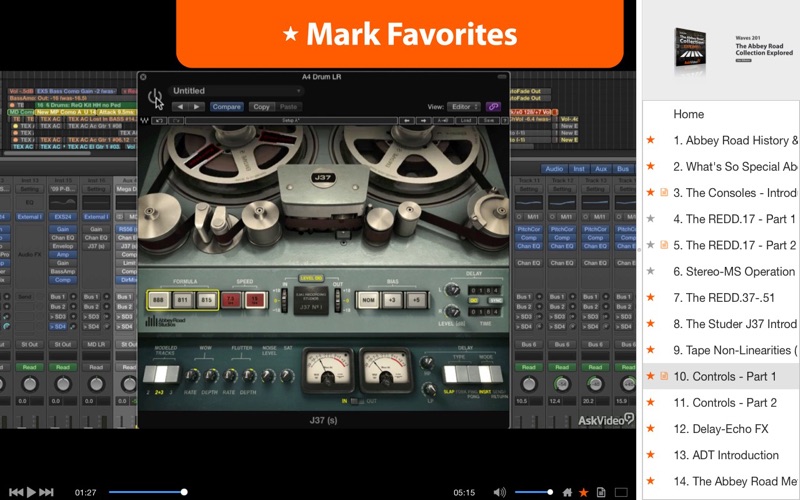Viewport: 800px width, 500px height.
Task: Click the Copy button in plugin header
Action: [x=261, y=107]
